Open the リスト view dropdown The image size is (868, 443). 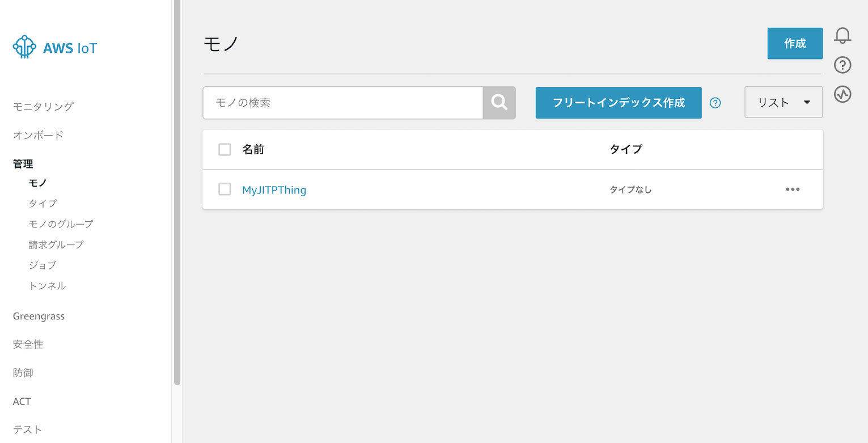point(783,102)
